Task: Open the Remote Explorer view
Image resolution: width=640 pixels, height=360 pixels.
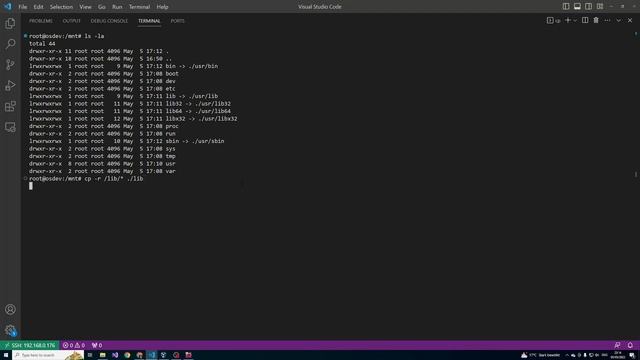Action: 10,127
